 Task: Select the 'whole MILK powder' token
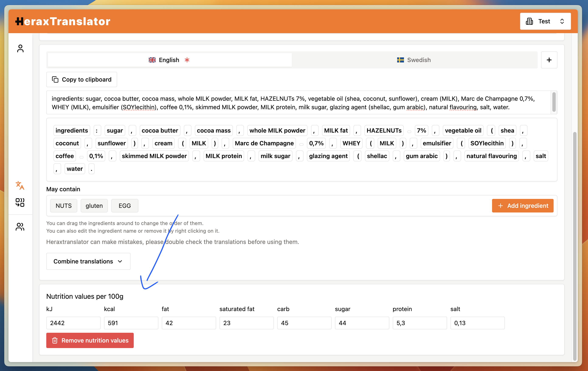click(277, 130)
